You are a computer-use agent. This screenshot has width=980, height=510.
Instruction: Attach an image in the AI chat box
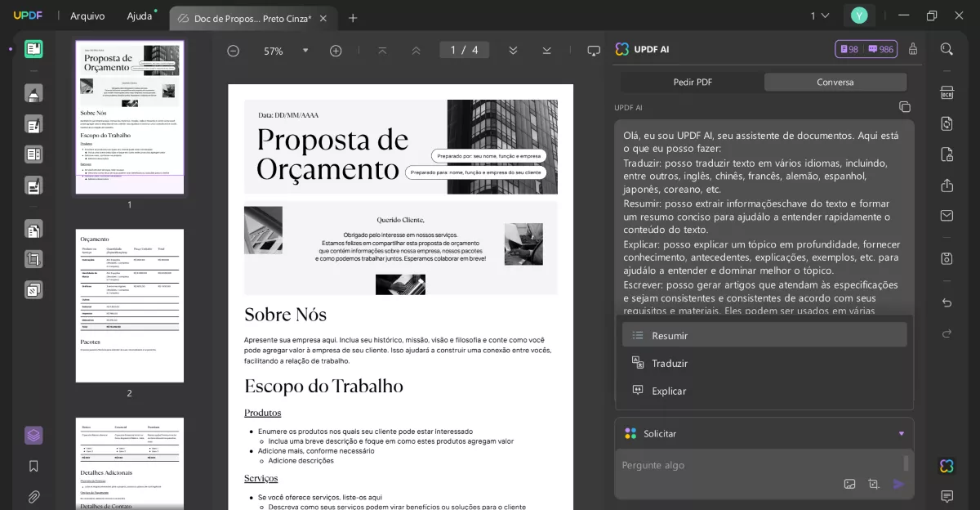(849, 484)
